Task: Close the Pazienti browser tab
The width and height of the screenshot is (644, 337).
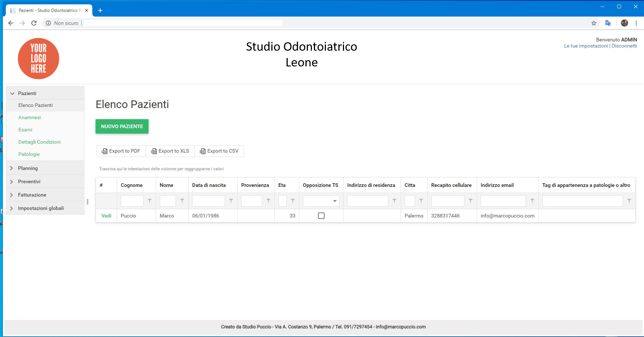Action: (x=86, y=10)
